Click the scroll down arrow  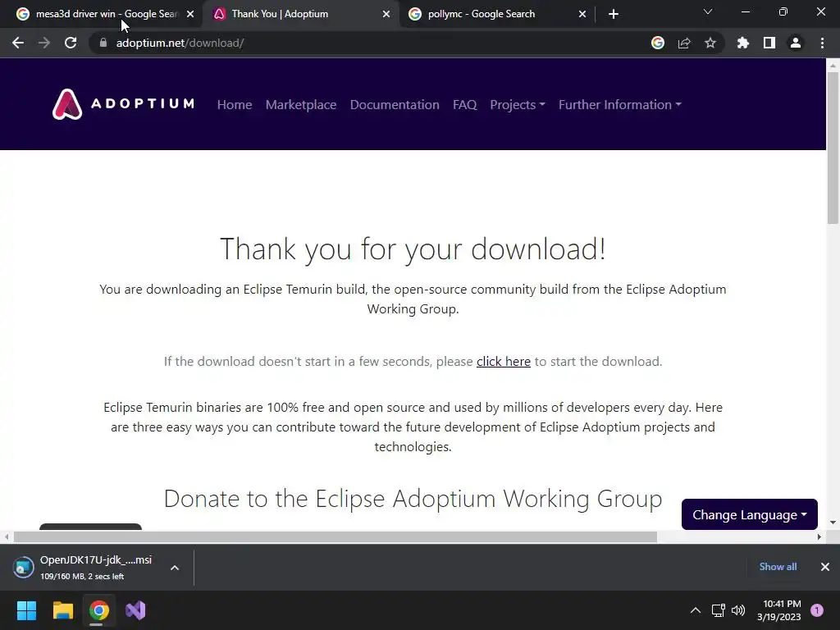pyautogui.click(x=833, y=523)
